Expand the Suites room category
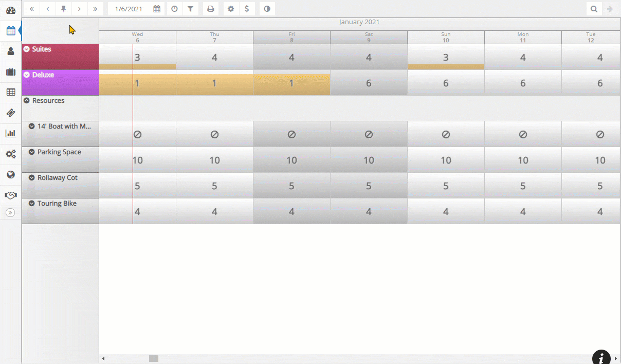 click(x=27, y=49)
